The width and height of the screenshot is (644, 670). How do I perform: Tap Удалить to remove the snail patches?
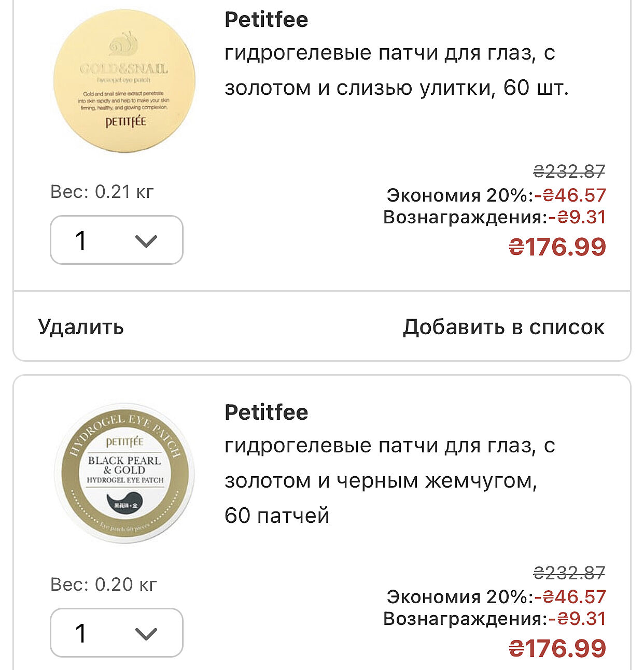click(81, 327)
